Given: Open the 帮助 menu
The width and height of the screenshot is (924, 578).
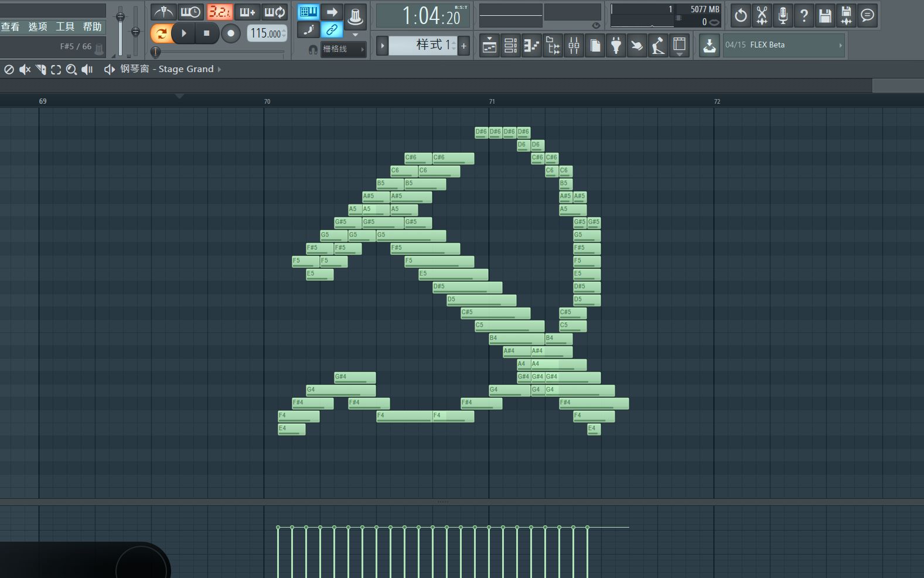Looking at the screenshot, I should pos(92,26).
